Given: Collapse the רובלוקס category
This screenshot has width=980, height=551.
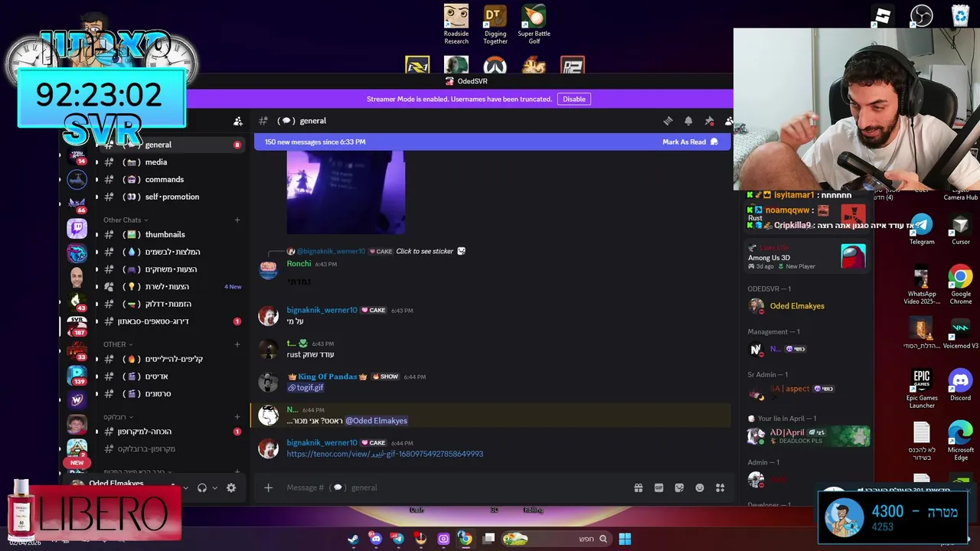Looking at the screenshot, I should pyautogui.click(x=119, y=417).
